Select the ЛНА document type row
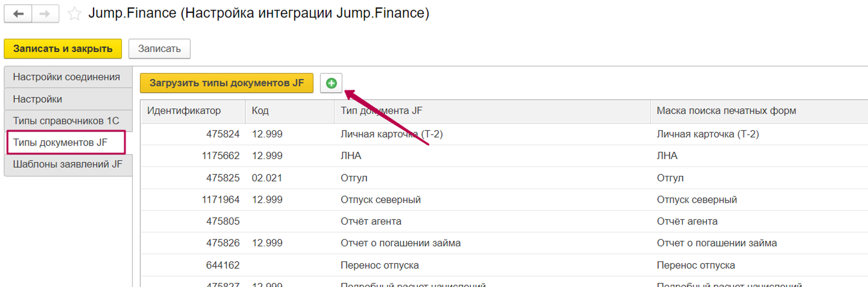 351,156
